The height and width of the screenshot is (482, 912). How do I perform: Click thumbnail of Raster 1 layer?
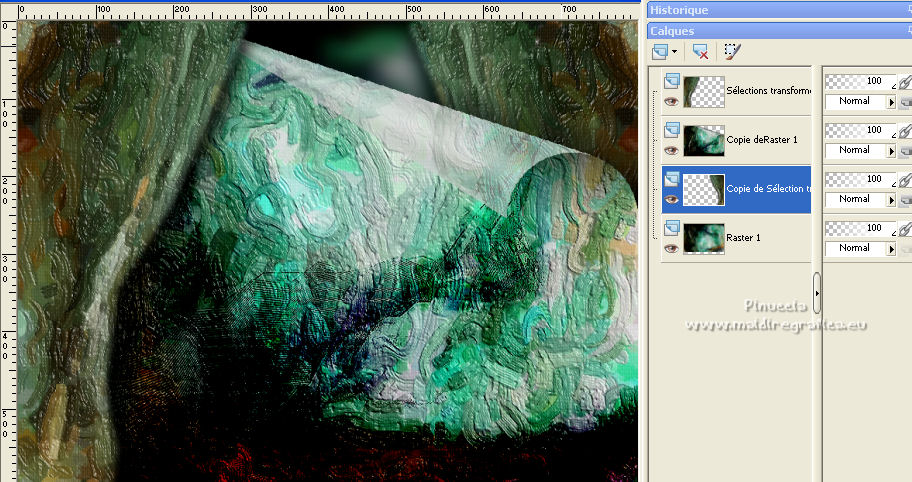point(704,238)
